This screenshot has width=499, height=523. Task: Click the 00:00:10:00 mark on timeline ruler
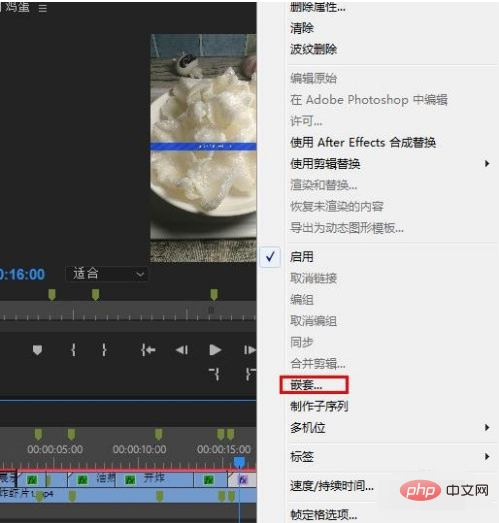[139, 449]
